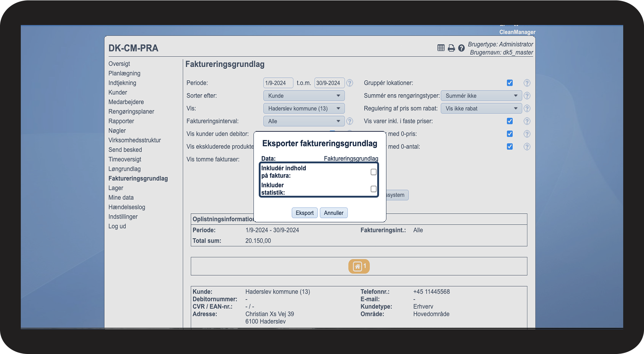The width and height of the screenshot is (644, 354).
Task: Click help icon beside Gruppér lokationer
Action: tap(527, 83)
